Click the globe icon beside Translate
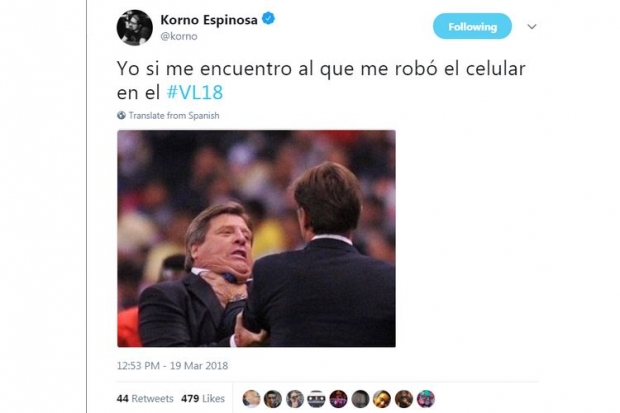Screen dimensions: 620x413 point(121,116)
